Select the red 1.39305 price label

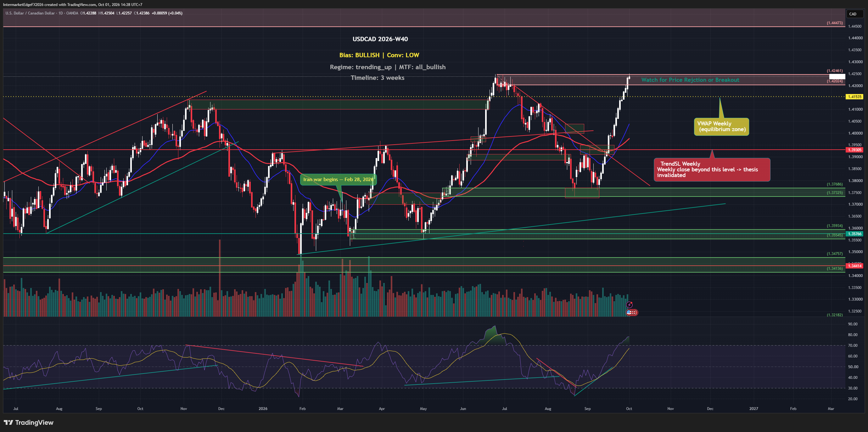(854, 150)
